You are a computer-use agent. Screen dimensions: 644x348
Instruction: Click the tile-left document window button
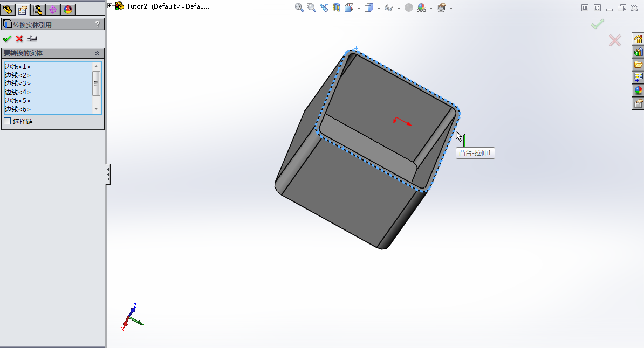[585, 8]
